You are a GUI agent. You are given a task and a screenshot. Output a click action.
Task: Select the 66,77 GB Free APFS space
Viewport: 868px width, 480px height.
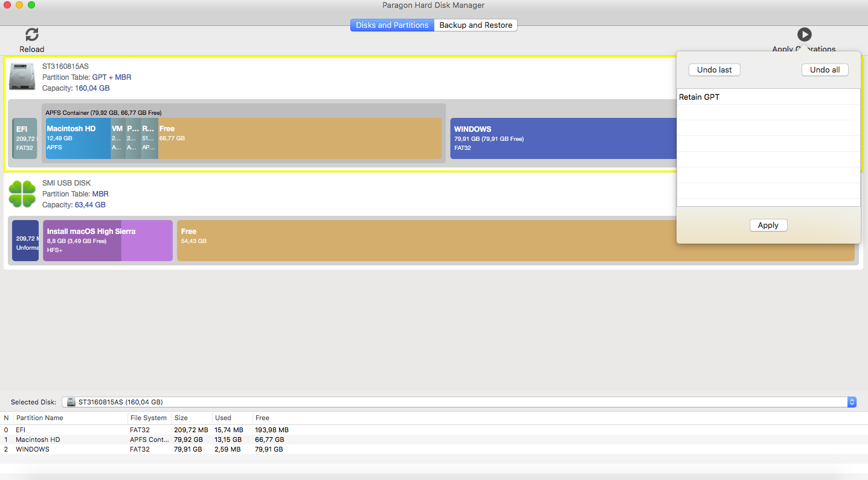coord(300,138)
